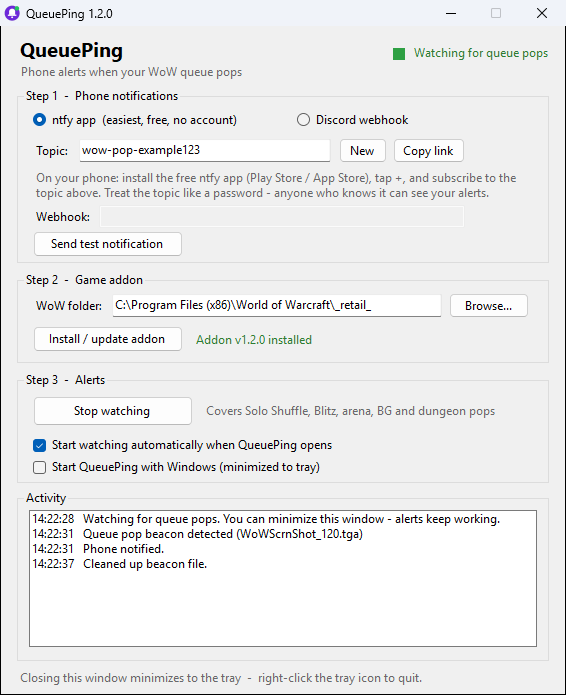
Task: Click the 'Step 1 - Phone notifications' heading
Action: tap(102, 96)
